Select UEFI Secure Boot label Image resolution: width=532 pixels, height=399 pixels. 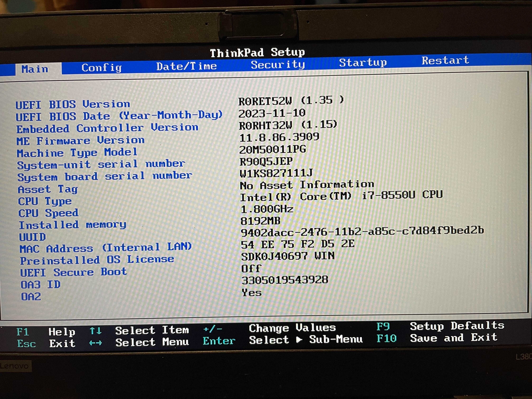(x=73, y=272)
